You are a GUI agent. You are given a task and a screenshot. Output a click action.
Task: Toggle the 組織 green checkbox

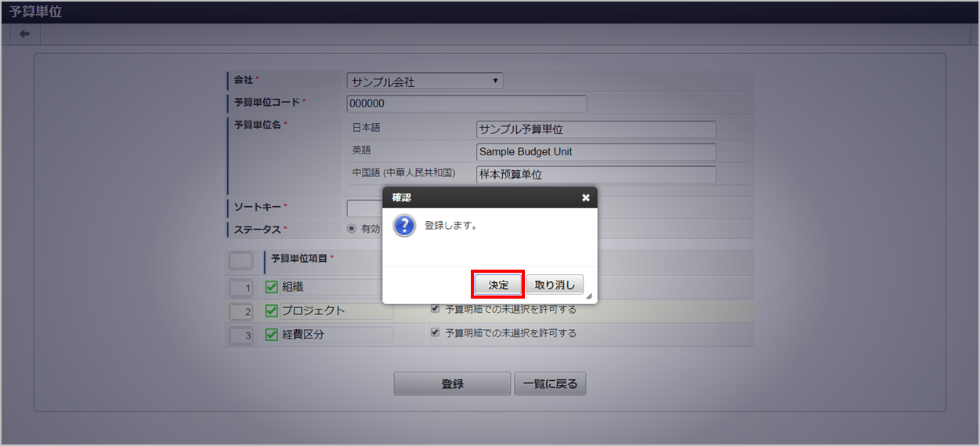[x=272, y=287]
